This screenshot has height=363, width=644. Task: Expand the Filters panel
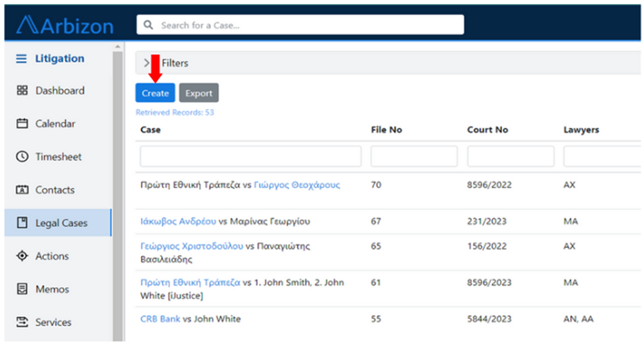pyautogui.click(x=147, y=63)
